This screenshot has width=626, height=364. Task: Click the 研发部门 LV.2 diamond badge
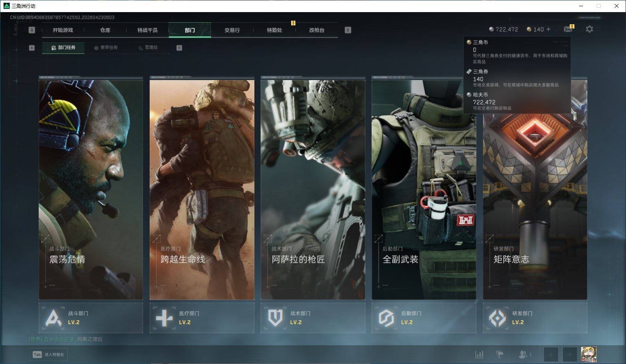497,318
